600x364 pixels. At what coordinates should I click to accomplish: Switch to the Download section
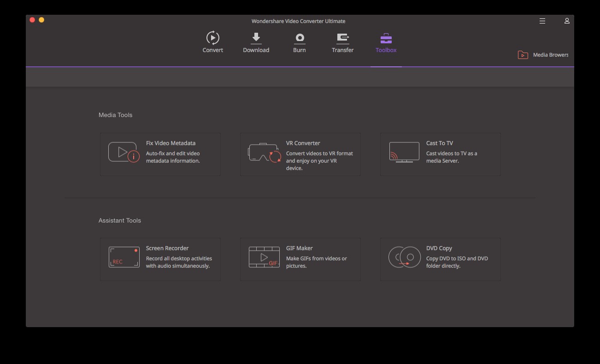(256, 38)
